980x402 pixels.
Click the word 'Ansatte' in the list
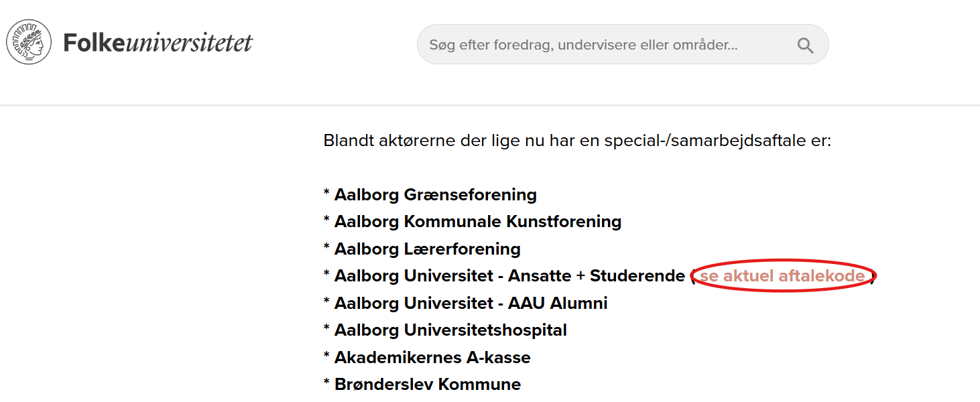[540, 276]
